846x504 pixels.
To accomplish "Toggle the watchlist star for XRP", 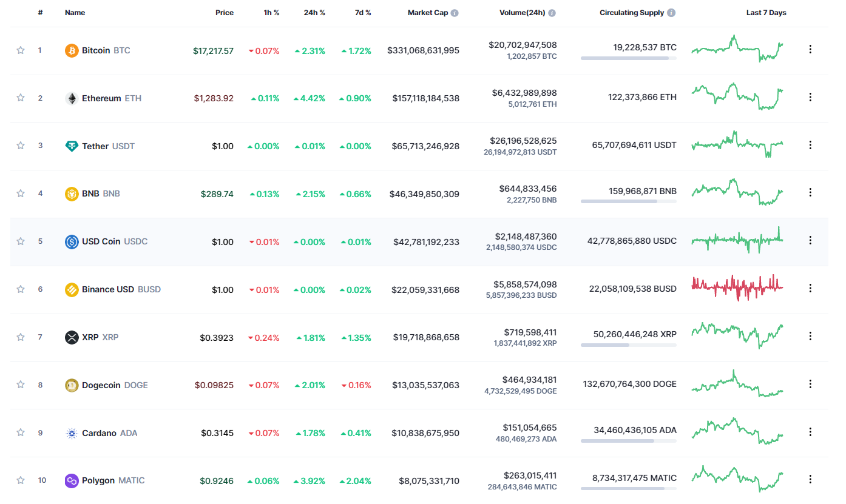I will (21, 337).
